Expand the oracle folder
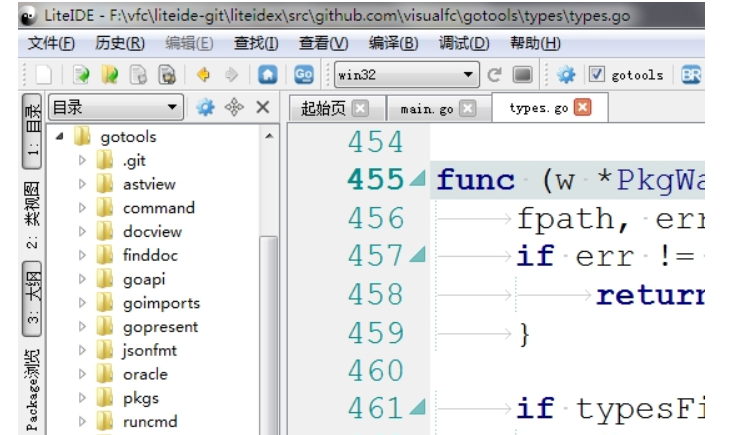Screen dimensions: 740x435 click(82, 374)
